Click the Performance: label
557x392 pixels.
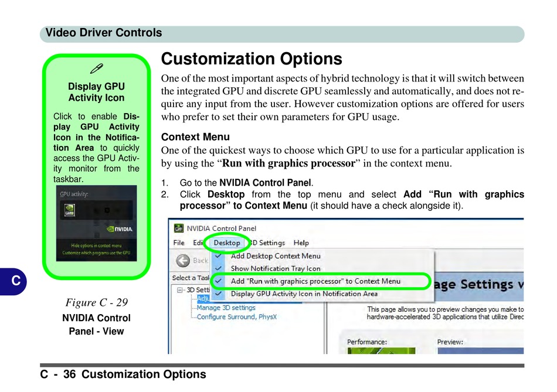point(367,342)
